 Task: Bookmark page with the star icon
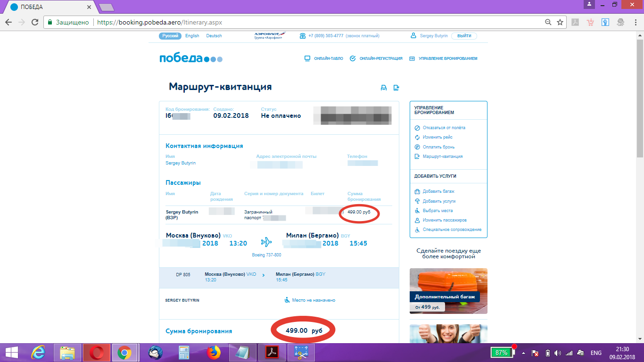(560, 22)
